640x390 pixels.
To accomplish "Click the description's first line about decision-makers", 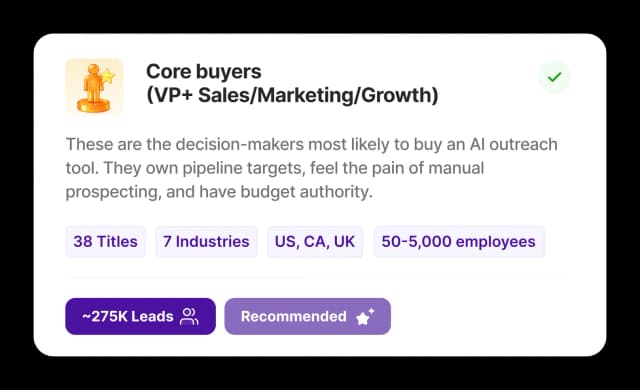I will 311,144.
